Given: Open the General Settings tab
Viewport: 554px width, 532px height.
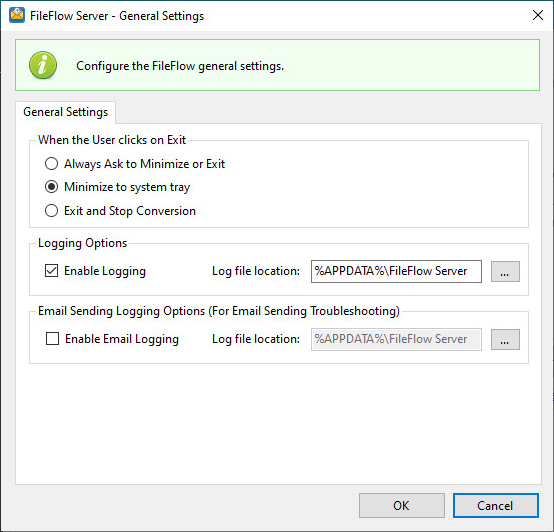Looking at the screenshot, I should [65, 112].
